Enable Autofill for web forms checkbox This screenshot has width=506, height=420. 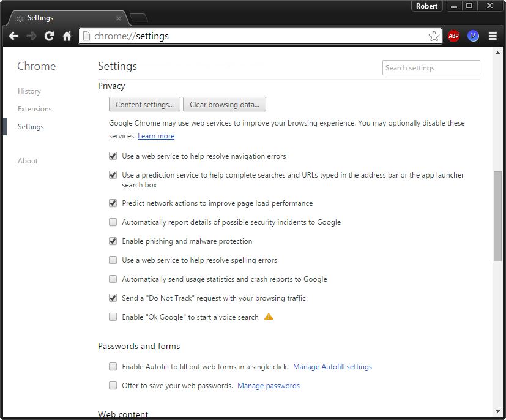pos(113,367)
